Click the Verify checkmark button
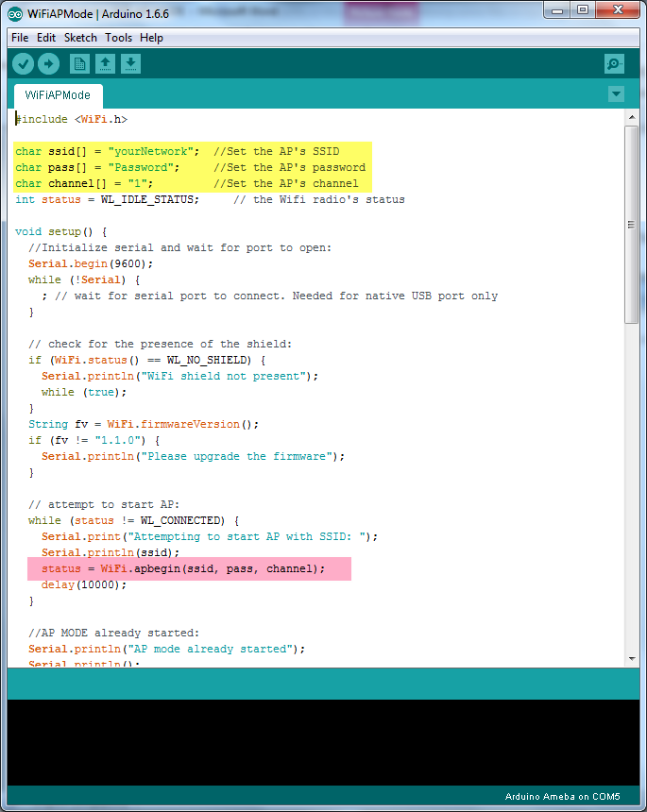The image size is (647, 812). [x=23, y=63]
